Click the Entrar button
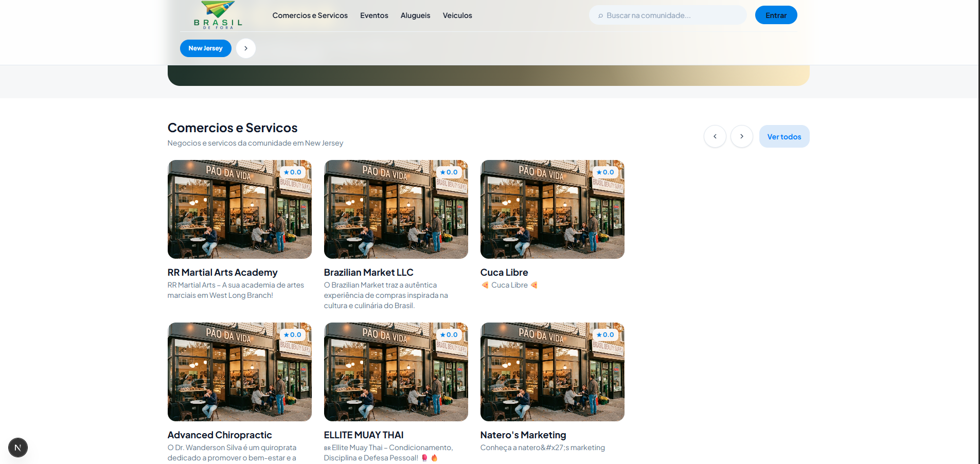The image size is (980, 464). click(776, 15)
